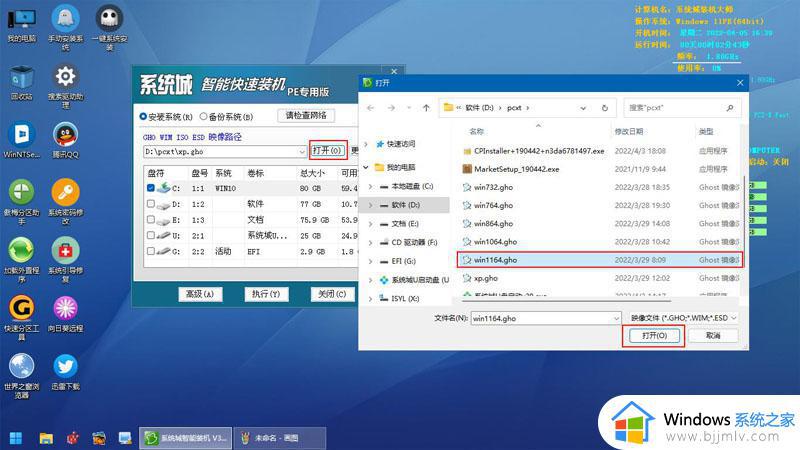The image size is (800, 450).
Task: Check the D: 软件 drive checkbox
Action: [151, 204]
